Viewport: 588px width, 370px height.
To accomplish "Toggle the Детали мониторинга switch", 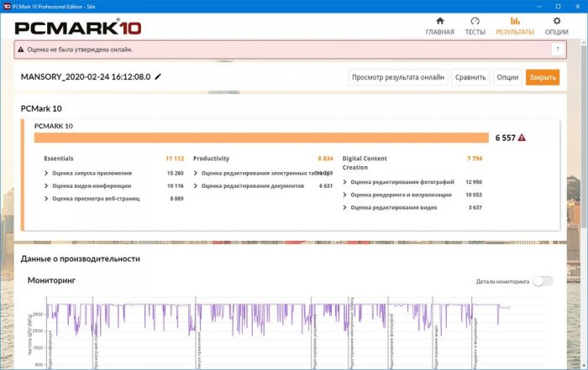I will 543,282.
